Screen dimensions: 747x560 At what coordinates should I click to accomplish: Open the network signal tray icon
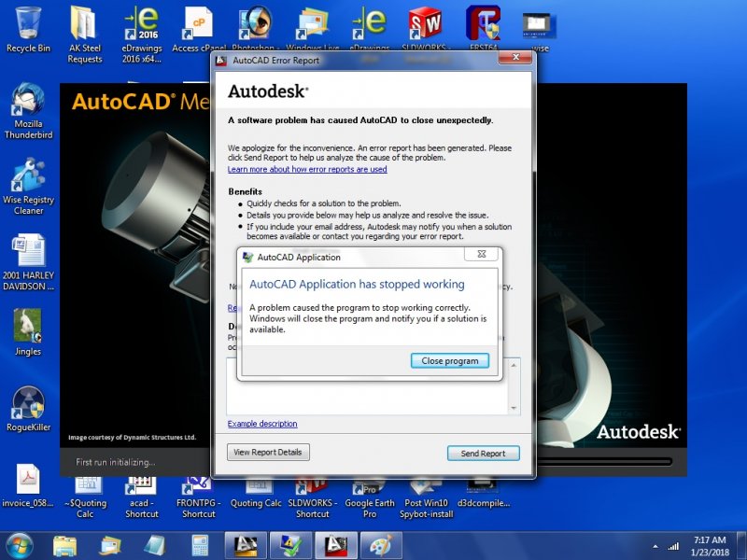673,546
